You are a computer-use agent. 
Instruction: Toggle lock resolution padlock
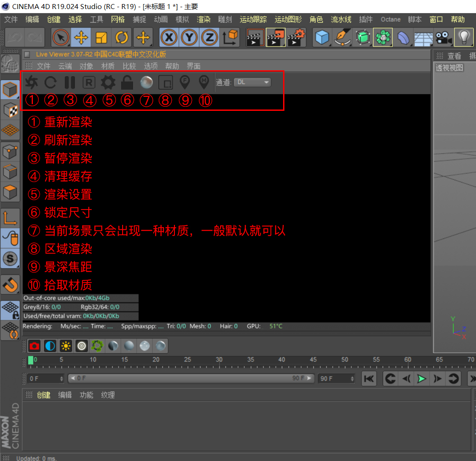pos(127,82)
